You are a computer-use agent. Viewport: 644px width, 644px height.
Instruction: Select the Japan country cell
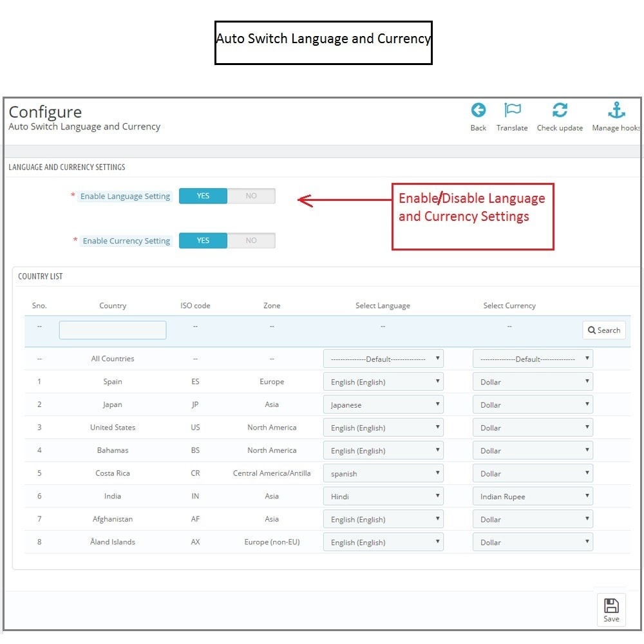pyautogui.click(x=113, y=404)
